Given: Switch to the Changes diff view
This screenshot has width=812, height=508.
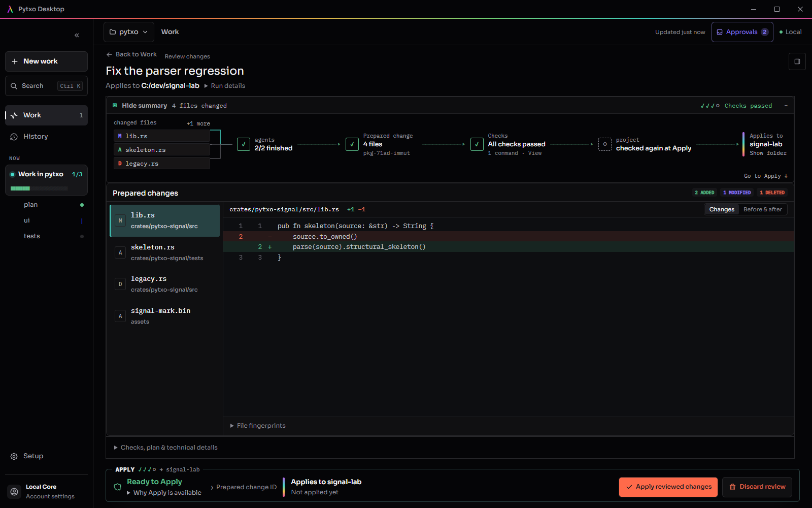Looking at the screenshot, I should pos(722,210).
